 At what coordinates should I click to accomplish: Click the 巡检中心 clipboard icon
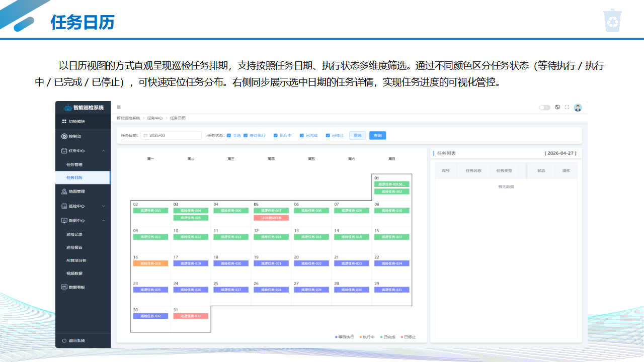pyautogui.click(x=64, y=206)
